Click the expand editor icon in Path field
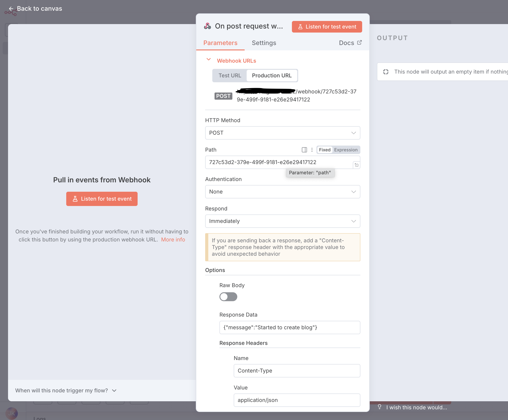508x420 pixels. tap(356, 165)
